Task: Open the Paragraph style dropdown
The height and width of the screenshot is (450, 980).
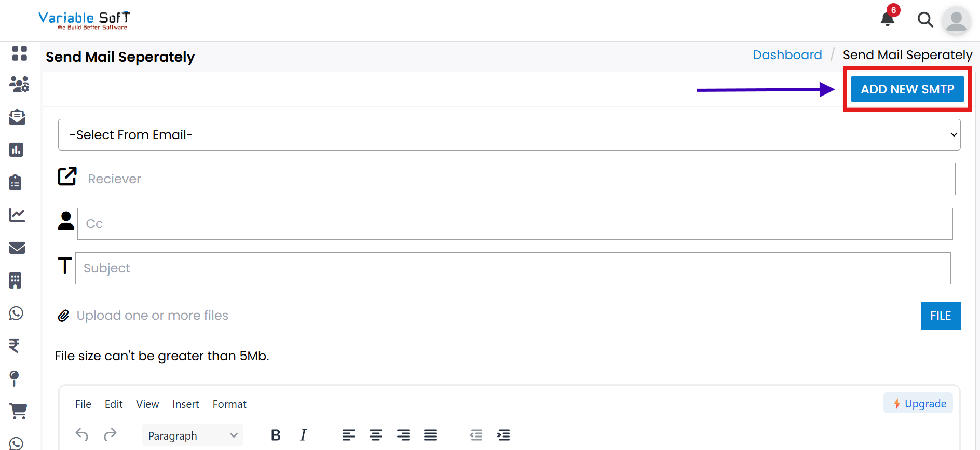Action: point(193,435)
